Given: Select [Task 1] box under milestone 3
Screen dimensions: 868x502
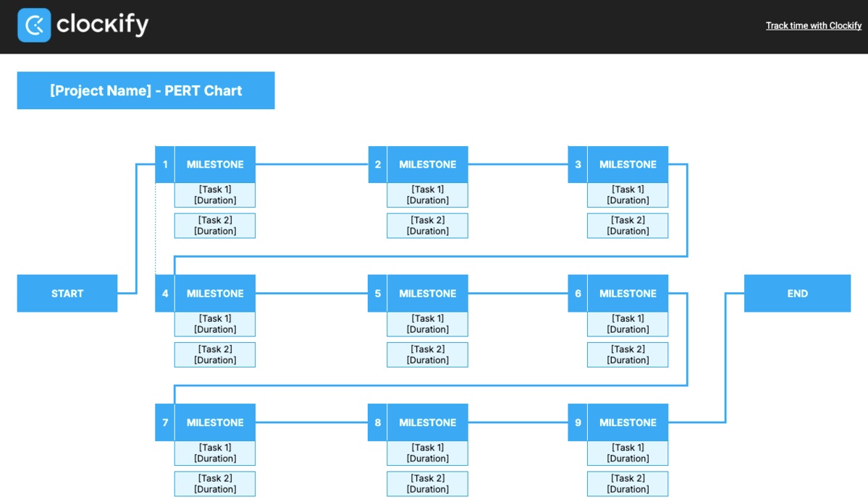Looking at the screenshot, I should point(628,195).
